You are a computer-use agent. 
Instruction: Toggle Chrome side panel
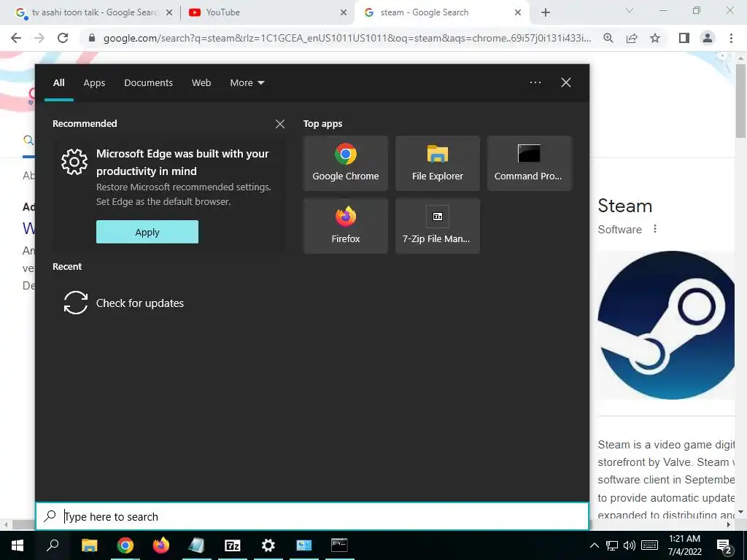[684, 38]
